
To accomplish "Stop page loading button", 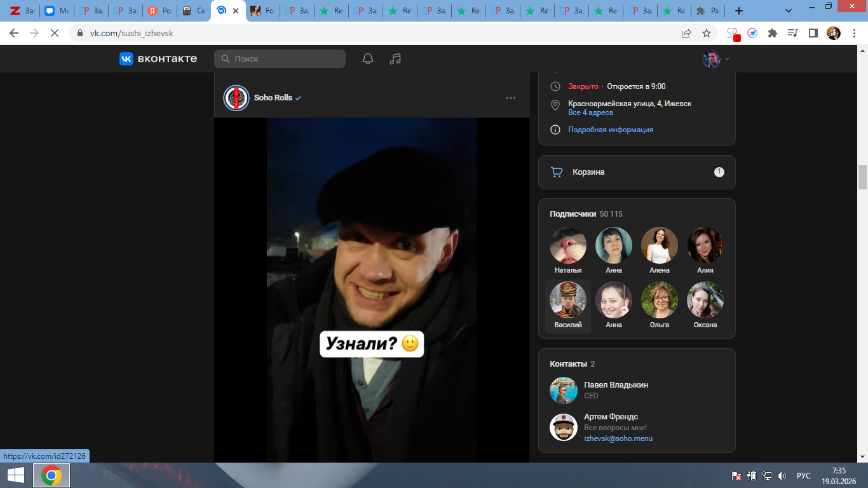I will [x=55, y=33].
